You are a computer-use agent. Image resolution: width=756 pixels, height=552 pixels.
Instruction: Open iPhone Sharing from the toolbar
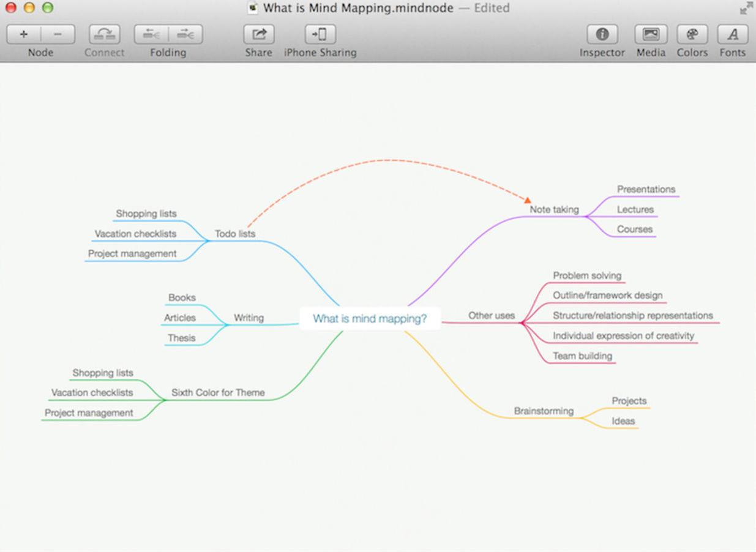click(320, 34)
